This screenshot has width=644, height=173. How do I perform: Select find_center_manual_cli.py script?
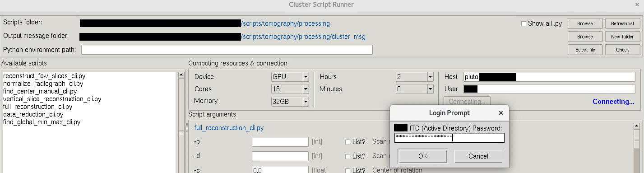(40, 91)
